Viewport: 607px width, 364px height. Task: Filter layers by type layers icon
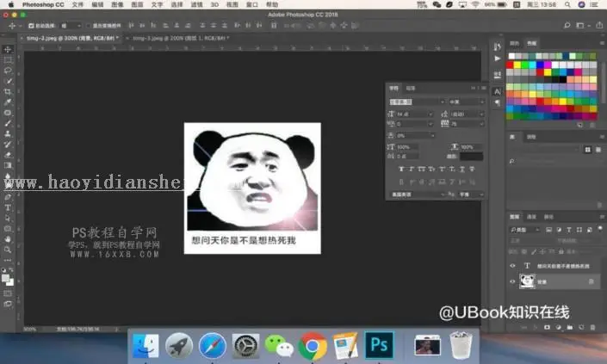568,230
